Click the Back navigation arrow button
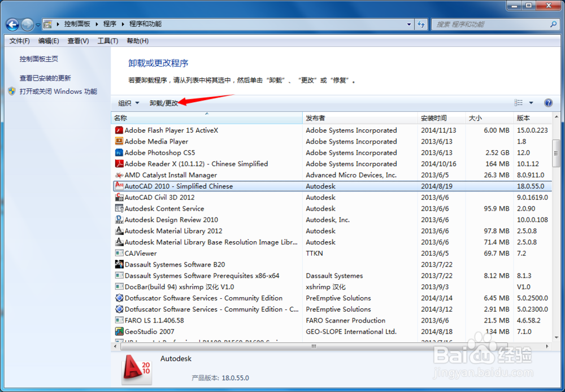565x392 pixels. coord(12,24)
